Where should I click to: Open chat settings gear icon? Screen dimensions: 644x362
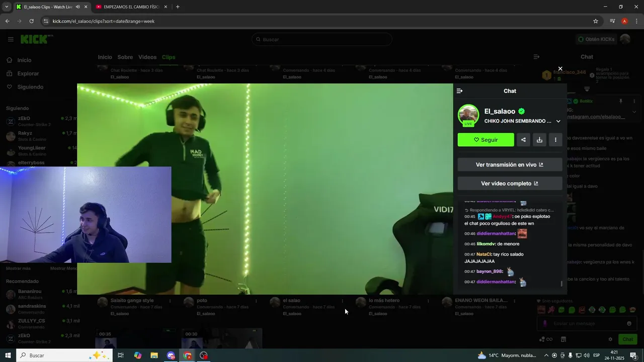[610, 339]
